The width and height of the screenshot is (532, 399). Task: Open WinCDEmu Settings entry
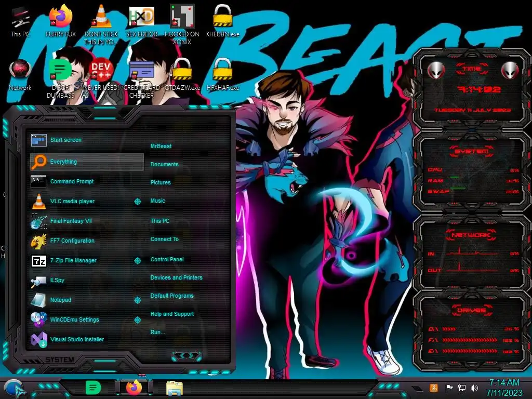pos(82,320)
